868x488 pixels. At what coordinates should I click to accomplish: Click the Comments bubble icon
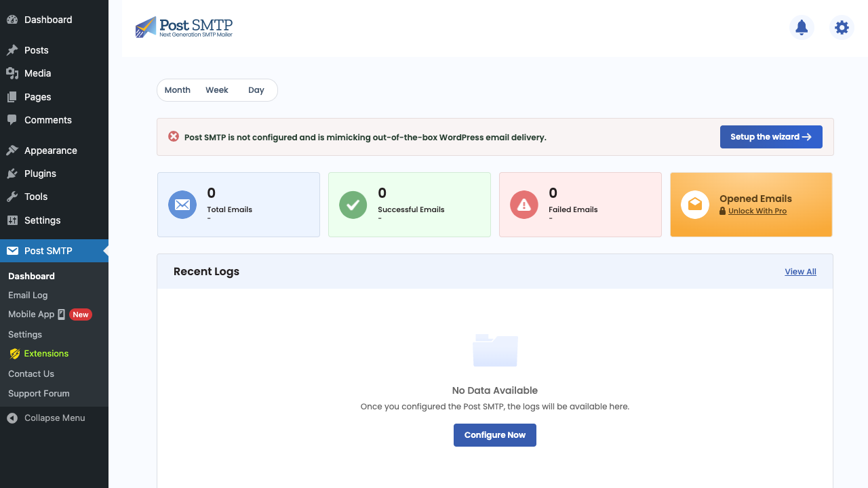click(12, 120)
